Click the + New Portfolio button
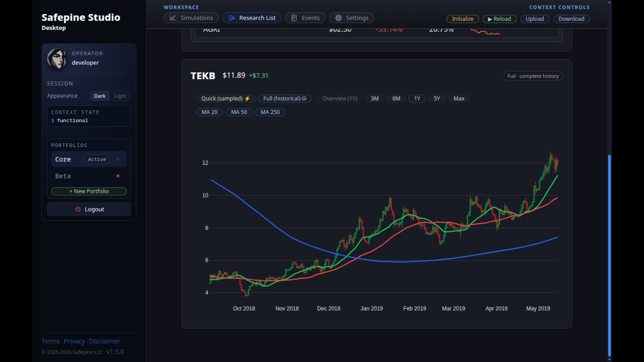 [x=89, y=191]
